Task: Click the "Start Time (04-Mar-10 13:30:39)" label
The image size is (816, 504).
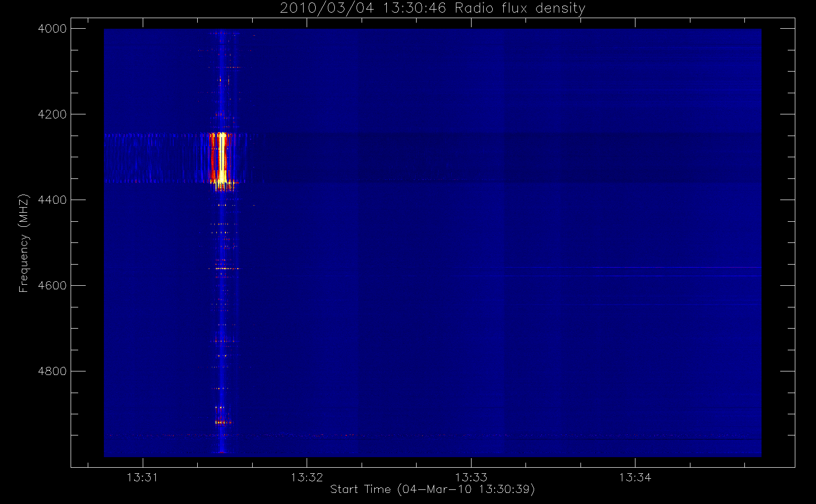Action: (433, 489)
